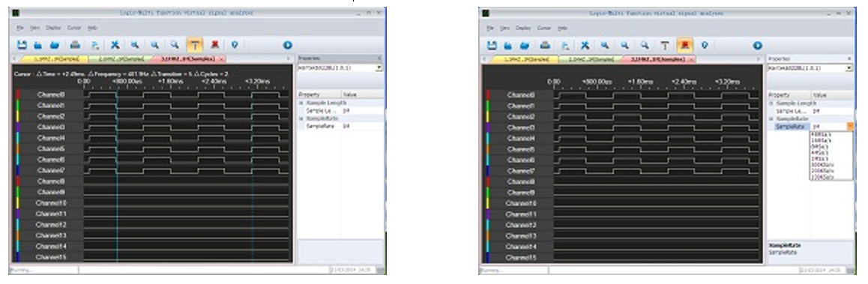The image size is (868, 284).
Task: Open the tools/settings wrench icon in left window
Action: 115,45
